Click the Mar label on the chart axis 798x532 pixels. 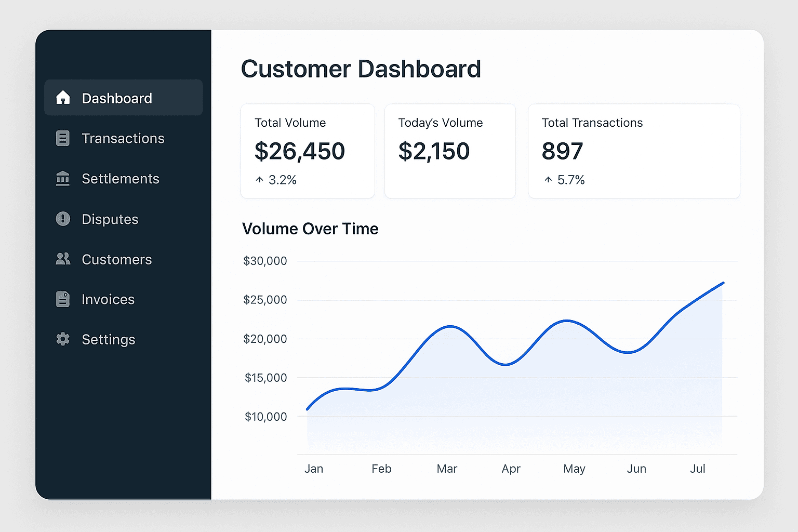[x=447, y=468]
